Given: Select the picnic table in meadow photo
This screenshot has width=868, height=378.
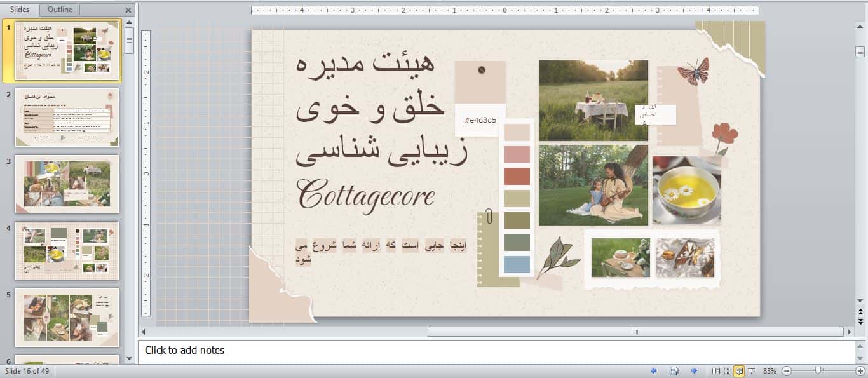Looking at the screenshot, I should pyautogui.click(x=593, y=100).
